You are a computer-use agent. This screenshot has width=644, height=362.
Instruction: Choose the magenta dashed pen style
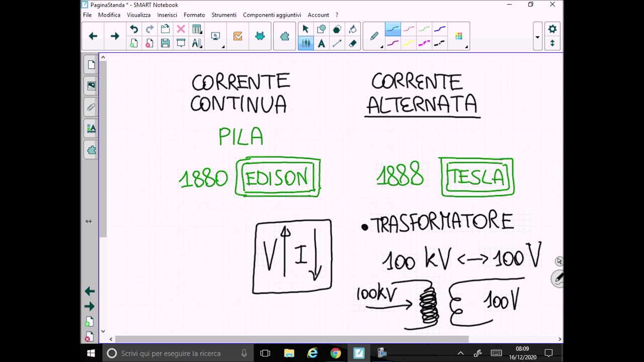click(x=424, y=44)
